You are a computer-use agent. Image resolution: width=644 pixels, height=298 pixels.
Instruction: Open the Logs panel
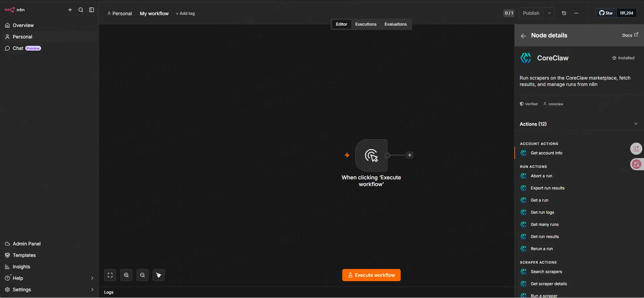coord(109,292)
